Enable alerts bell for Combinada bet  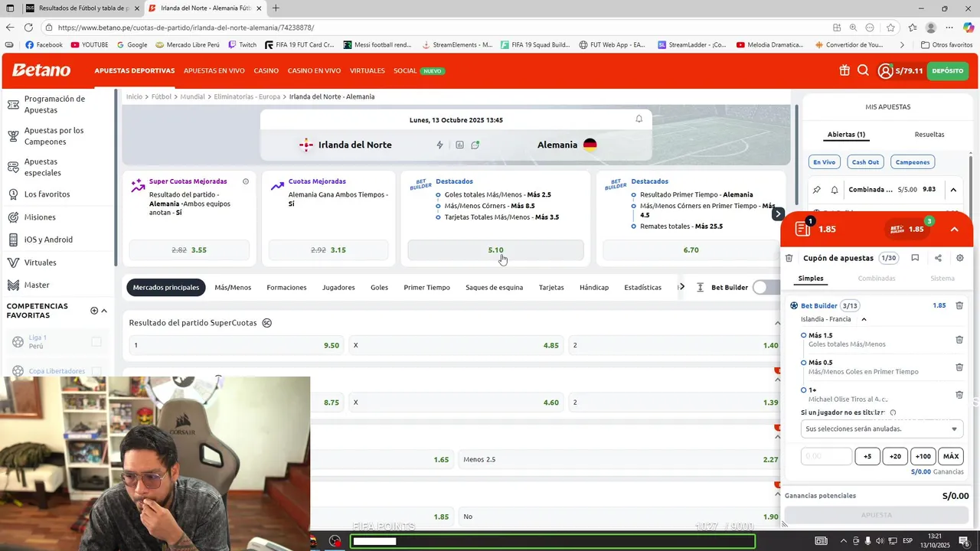point(835,190)
